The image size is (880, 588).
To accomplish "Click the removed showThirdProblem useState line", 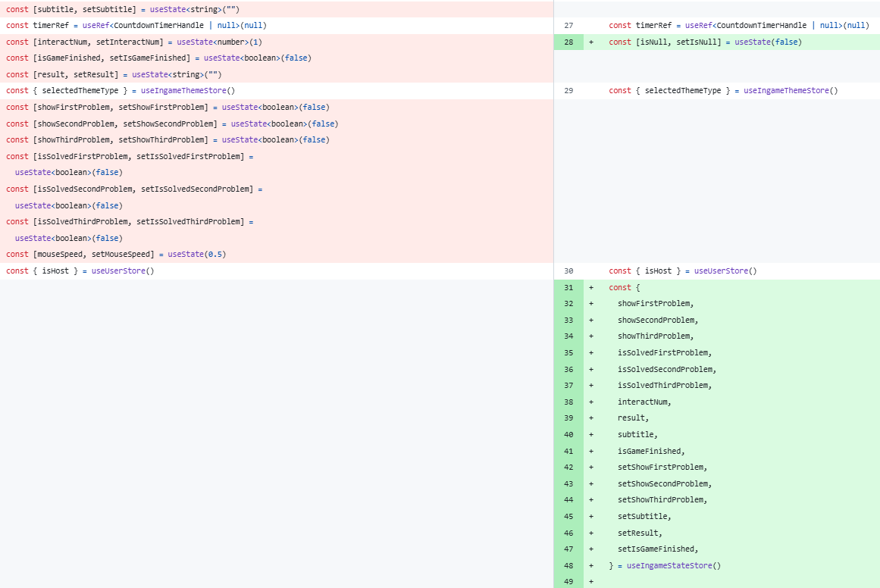I will pos(168,140).
